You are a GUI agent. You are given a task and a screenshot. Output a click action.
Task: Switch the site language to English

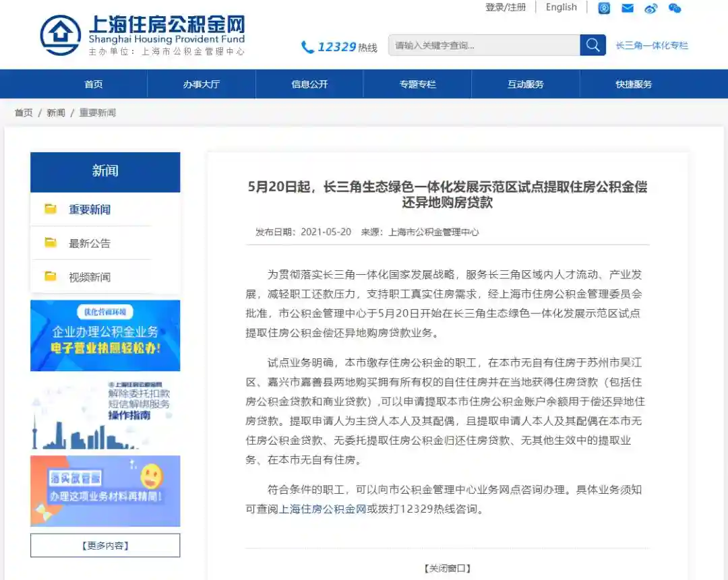pos(562,7)
